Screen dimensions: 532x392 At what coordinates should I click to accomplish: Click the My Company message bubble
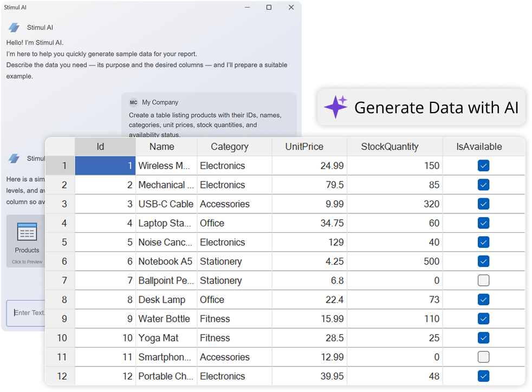point(211,114)
